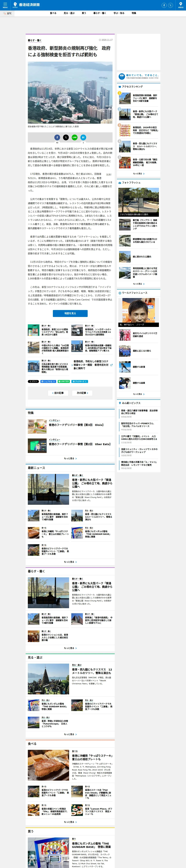Viewport: 186px width, 868px height.
Task: Expand もっと見る under 食べる section
Action: 70,822
